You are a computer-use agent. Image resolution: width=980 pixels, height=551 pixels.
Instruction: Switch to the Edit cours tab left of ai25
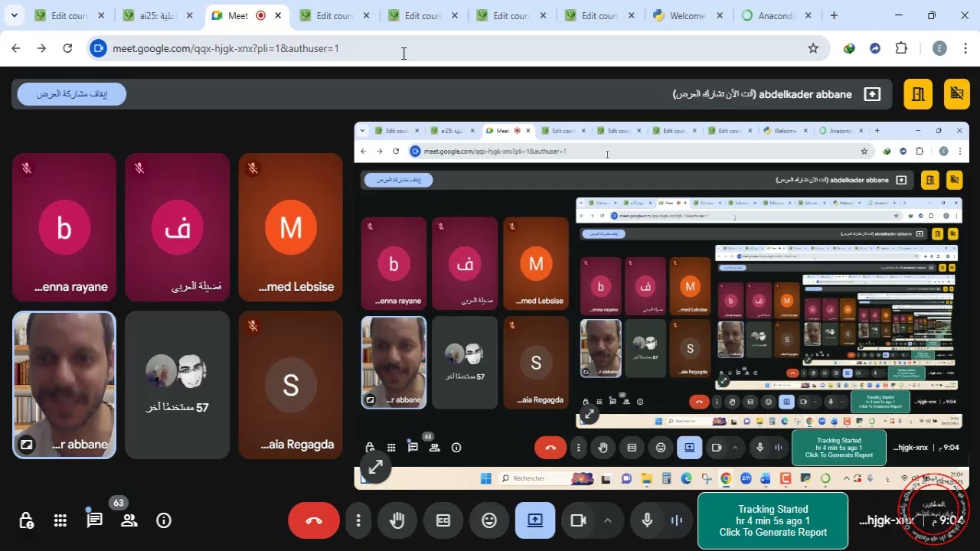70,15
